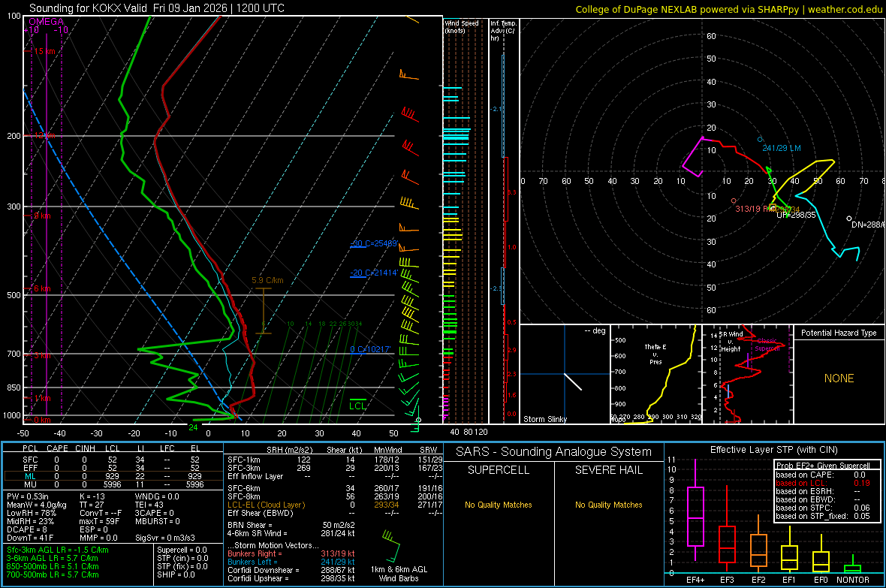Click the '-20 C=21414' height label
Viewport: 886px width, 588px height.
374,273
